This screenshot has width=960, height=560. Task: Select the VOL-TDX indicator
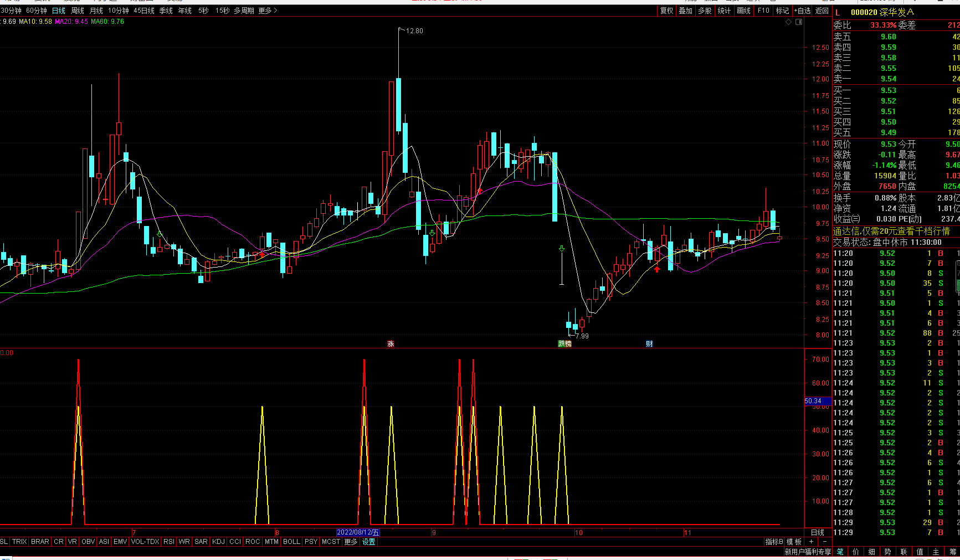pos(145,542)
